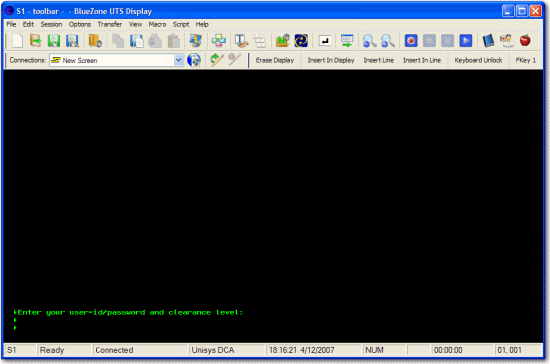Image resolution: width=550 pixels, height=364 pixels.
Task: Click the '18:16:21 4/12/2007' status entry
Action: 301,350
